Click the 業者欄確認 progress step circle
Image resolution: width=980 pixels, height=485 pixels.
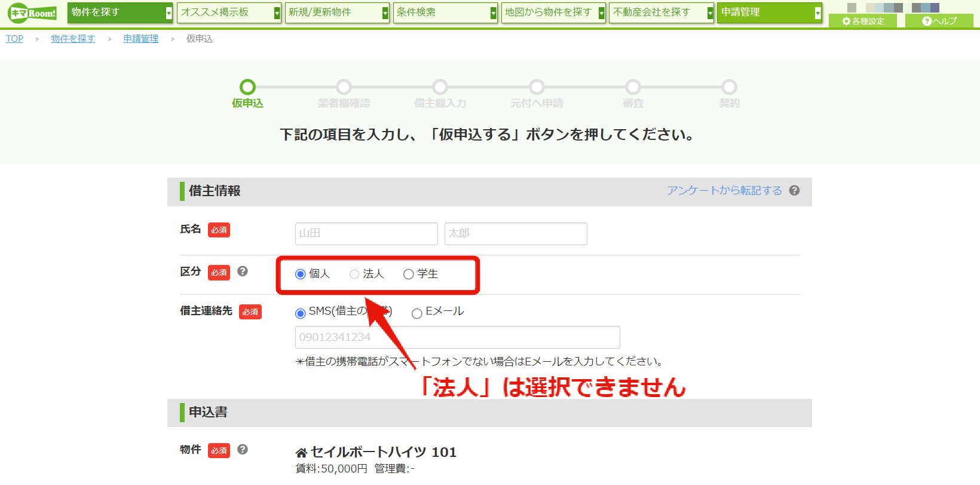tap(344, 87)
